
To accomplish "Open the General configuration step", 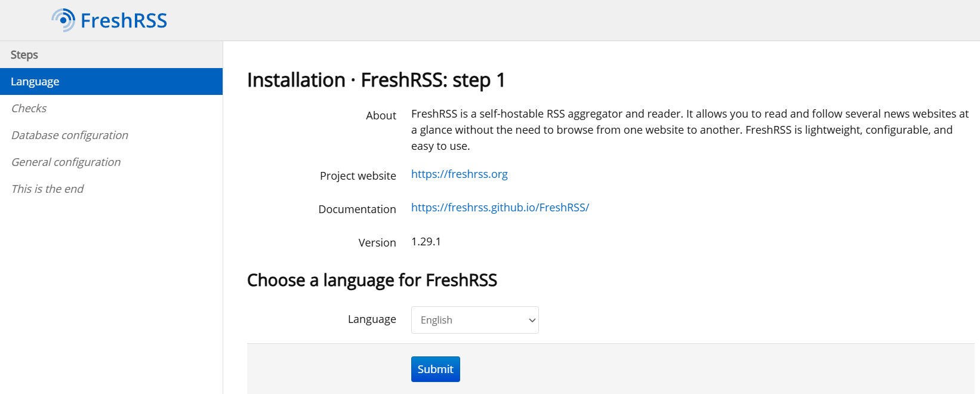I will coord(66,162).
